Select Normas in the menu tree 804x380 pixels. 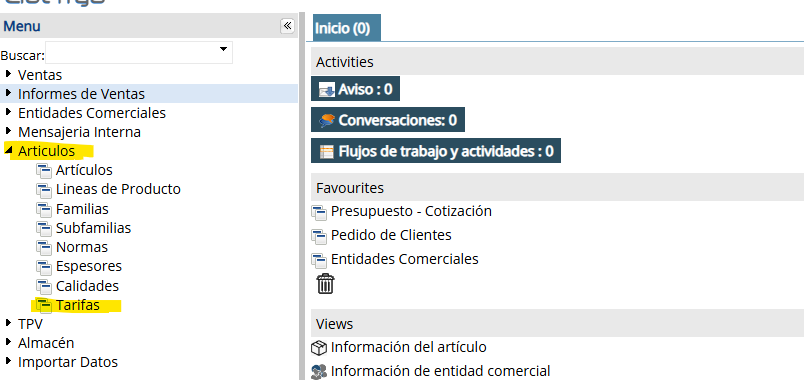click(82, 247)
